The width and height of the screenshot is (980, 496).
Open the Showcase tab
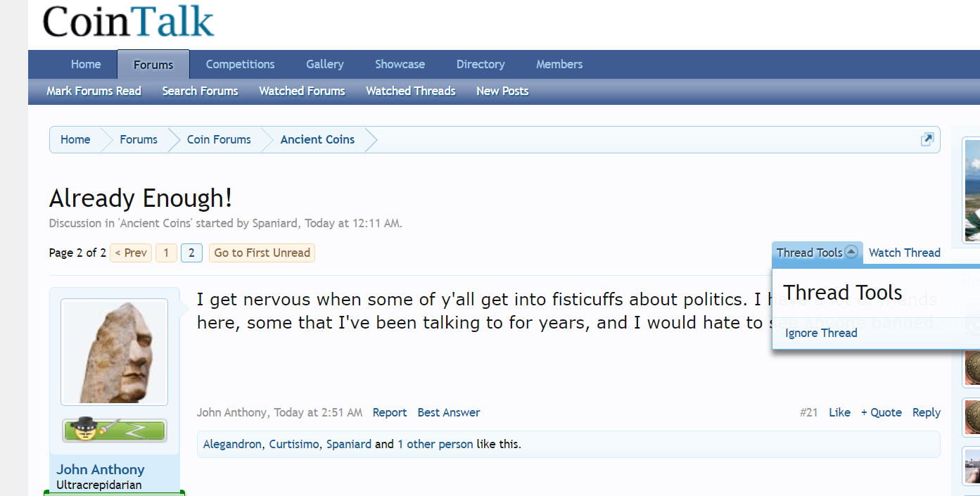click(400, 64)
